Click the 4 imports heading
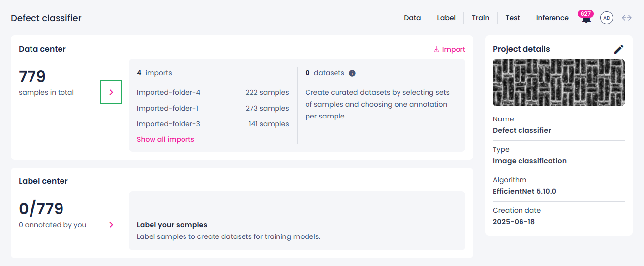 coord(154,73)
